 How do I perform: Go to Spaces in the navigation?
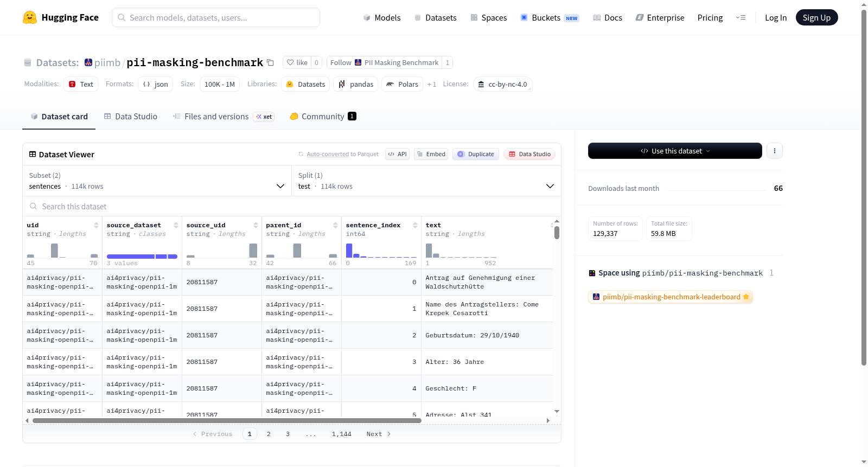(489, 17)
